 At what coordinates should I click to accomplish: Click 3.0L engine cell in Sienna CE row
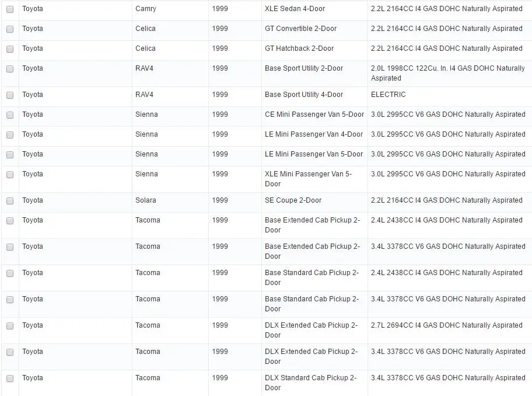pyautogui.click(x=448, y=114)
